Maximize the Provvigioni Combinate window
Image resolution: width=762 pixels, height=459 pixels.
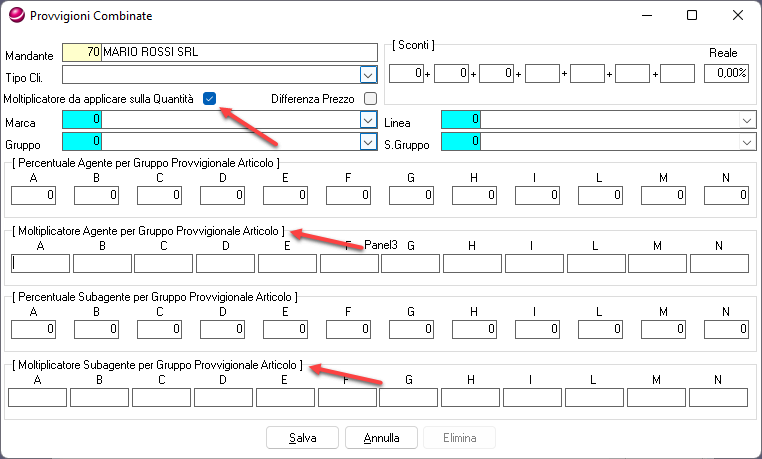692,17
